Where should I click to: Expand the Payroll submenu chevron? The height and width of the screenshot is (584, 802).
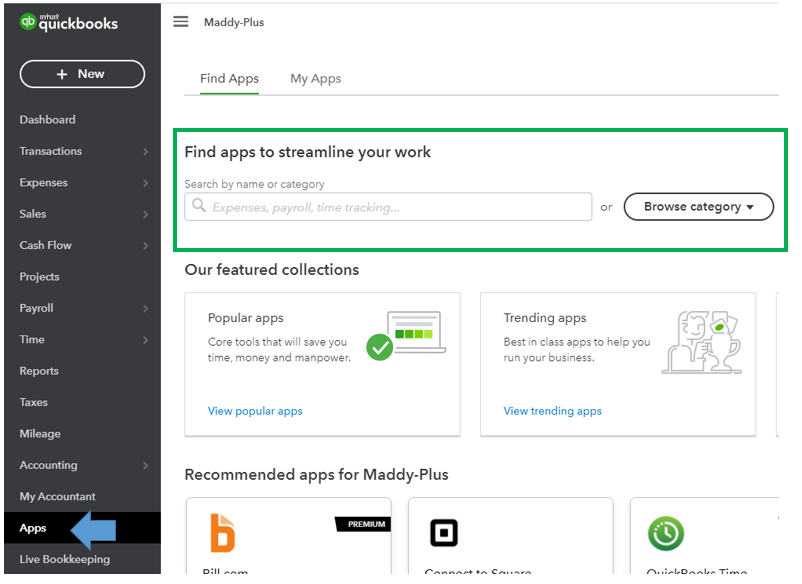click(146, 308)
